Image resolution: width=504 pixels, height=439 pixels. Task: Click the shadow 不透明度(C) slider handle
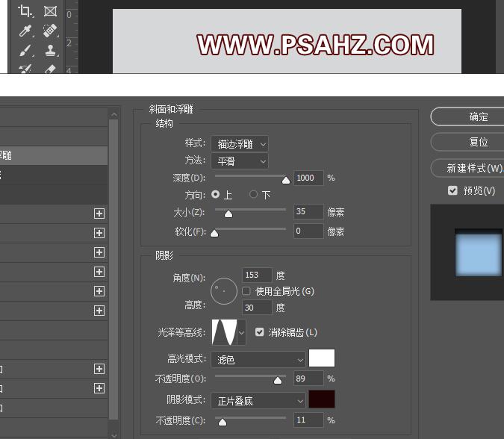[222, 423]
